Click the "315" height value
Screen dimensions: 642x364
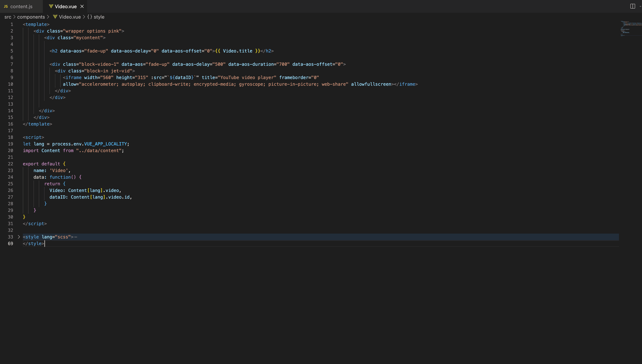[141, 77]
